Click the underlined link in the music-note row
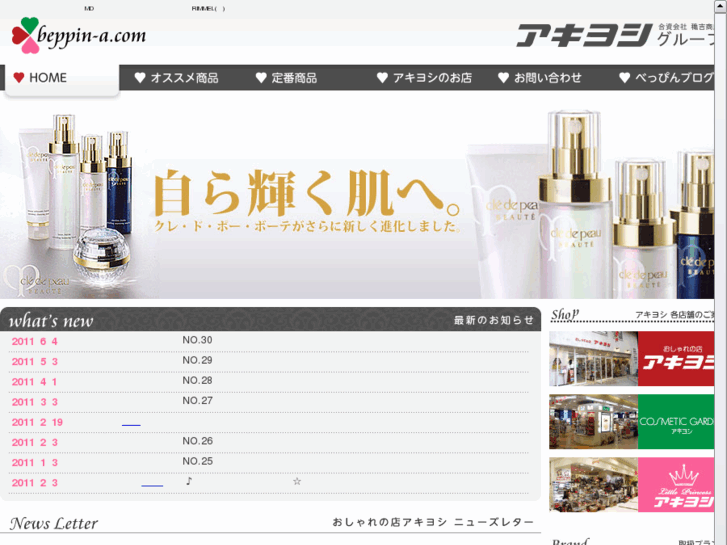The width and height of the screenshot is (727, 545). coord(152,484)
